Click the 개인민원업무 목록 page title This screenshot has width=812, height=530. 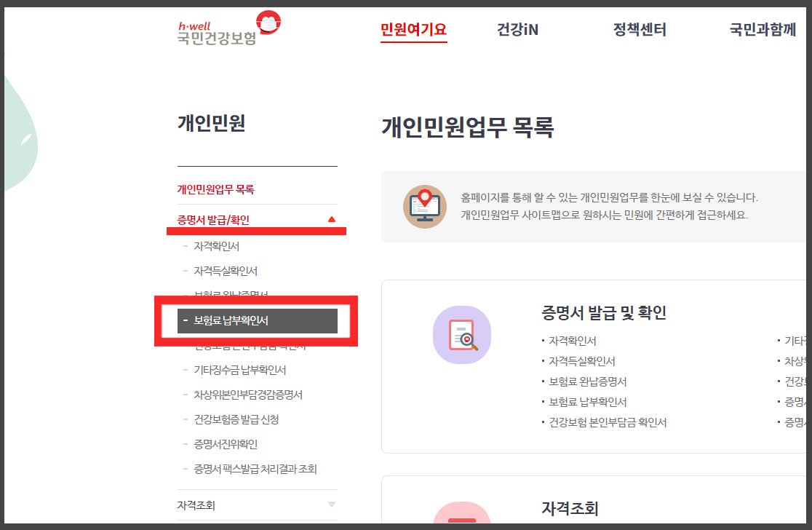(x=468, y=127)
